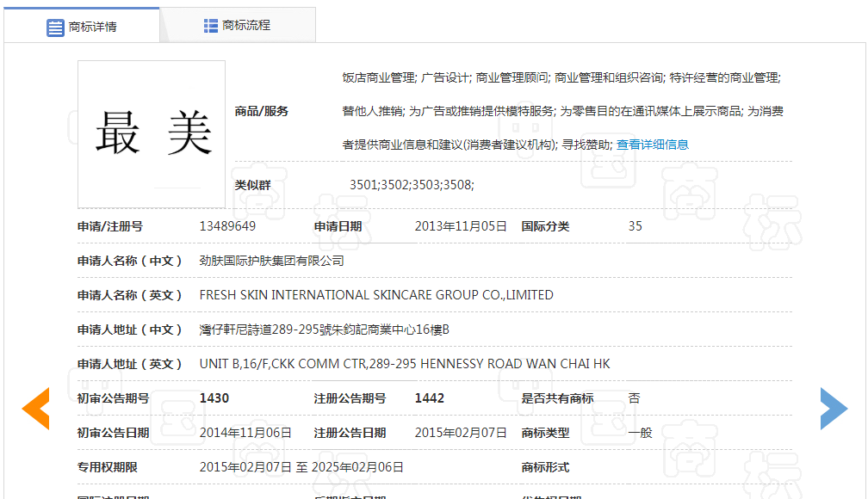Click applicant name 劲肤国际护肤集团有限公司
The height and width of the screenshot is (499, 868).
pyautogui.click(x=271, y=261)
